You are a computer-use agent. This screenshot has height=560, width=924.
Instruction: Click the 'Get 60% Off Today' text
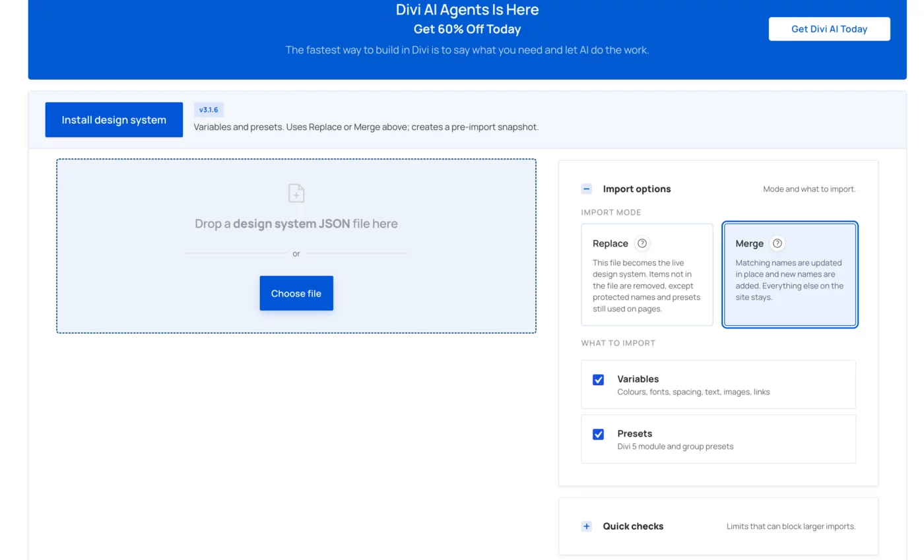coord(467,29)
